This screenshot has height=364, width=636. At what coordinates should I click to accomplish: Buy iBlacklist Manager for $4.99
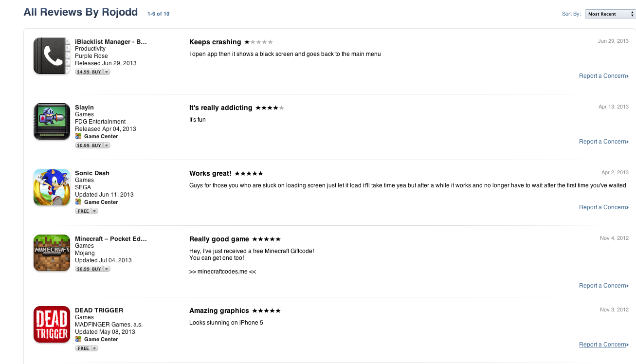tap(89, 72)
